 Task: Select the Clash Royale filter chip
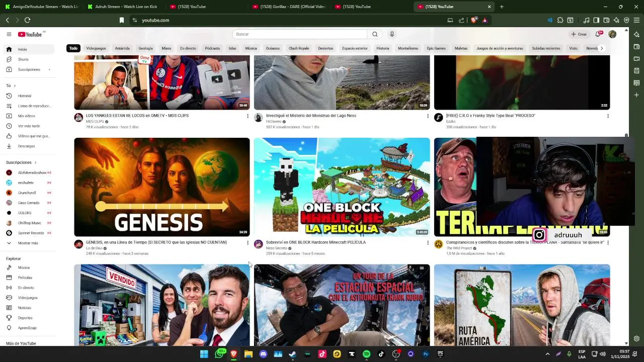click(x=299, y=48)
